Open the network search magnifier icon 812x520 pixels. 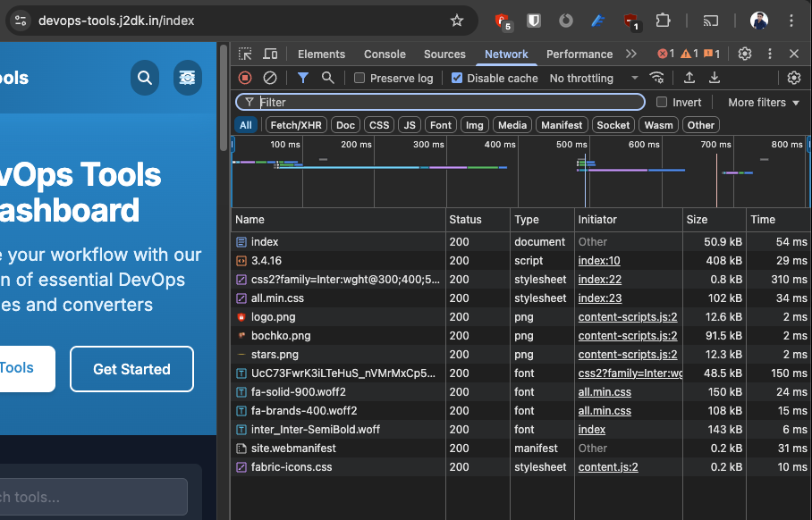point(327,79)
